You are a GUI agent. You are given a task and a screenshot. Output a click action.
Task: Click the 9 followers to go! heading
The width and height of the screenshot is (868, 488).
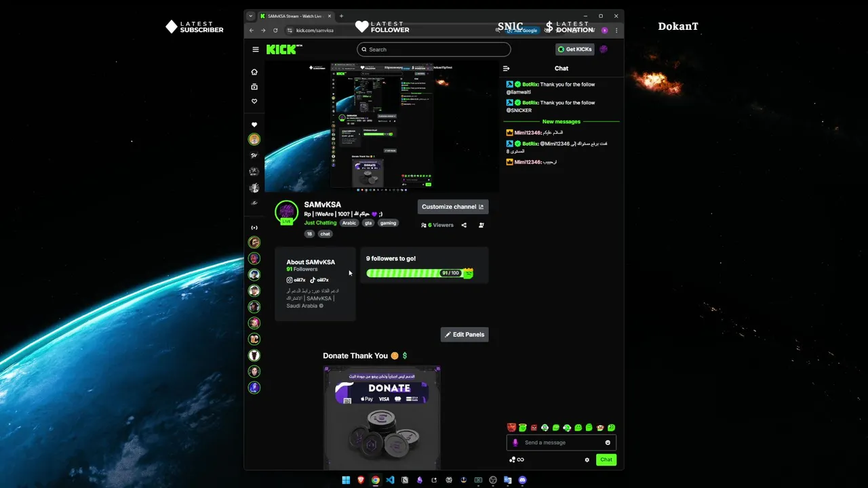(x=391, y=258)
